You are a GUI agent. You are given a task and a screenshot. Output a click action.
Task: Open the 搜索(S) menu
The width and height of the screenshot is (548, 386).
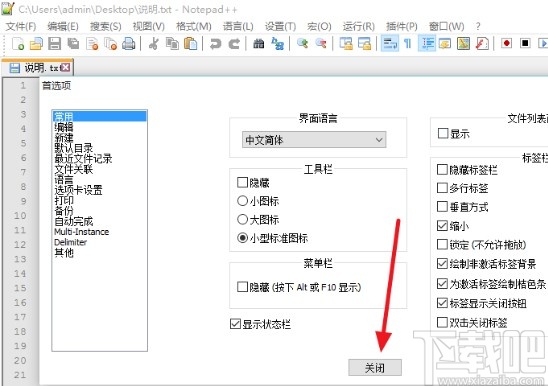click(106, 26)
